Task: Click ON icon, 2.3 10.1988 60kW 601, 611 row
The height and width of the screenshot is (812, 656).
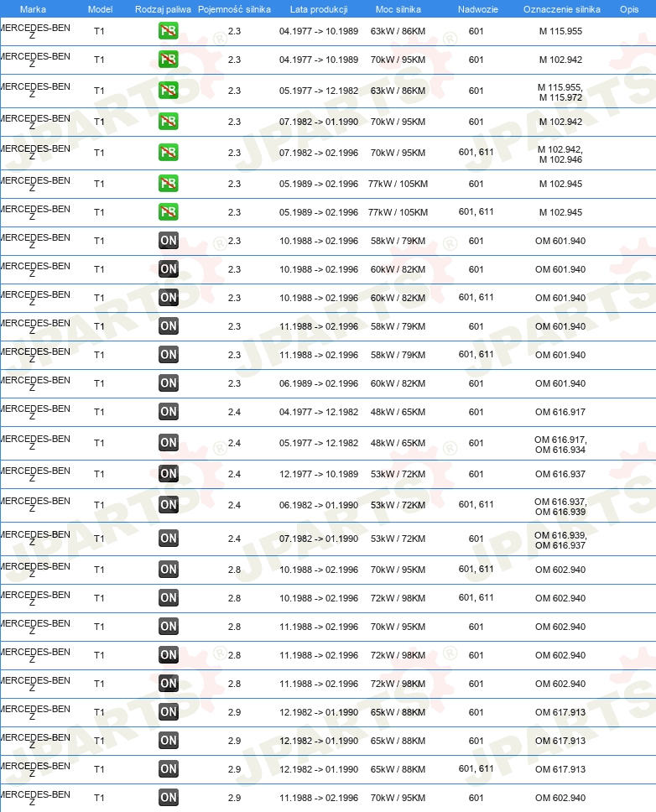Action: tap(169, 297)
